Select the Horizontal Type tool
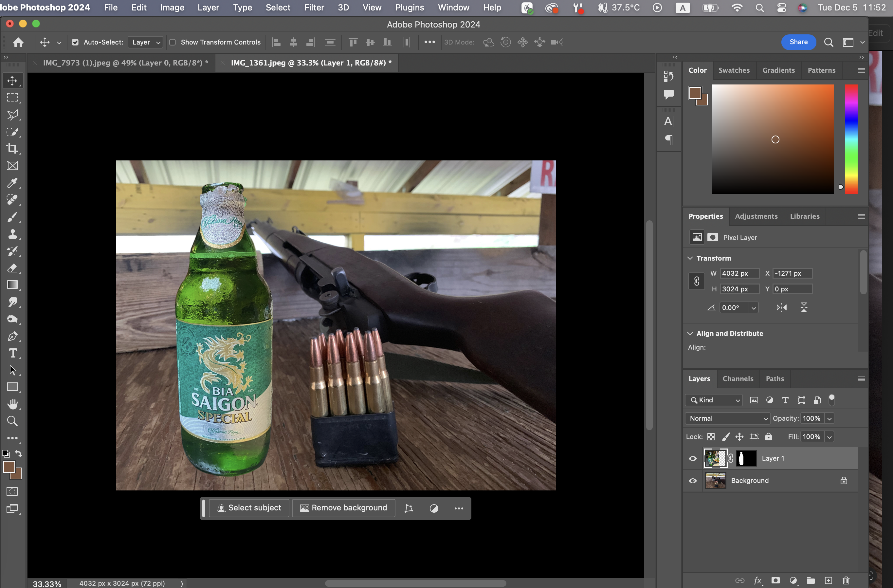This screenshot has width=893, height=588. coord(12,353)
